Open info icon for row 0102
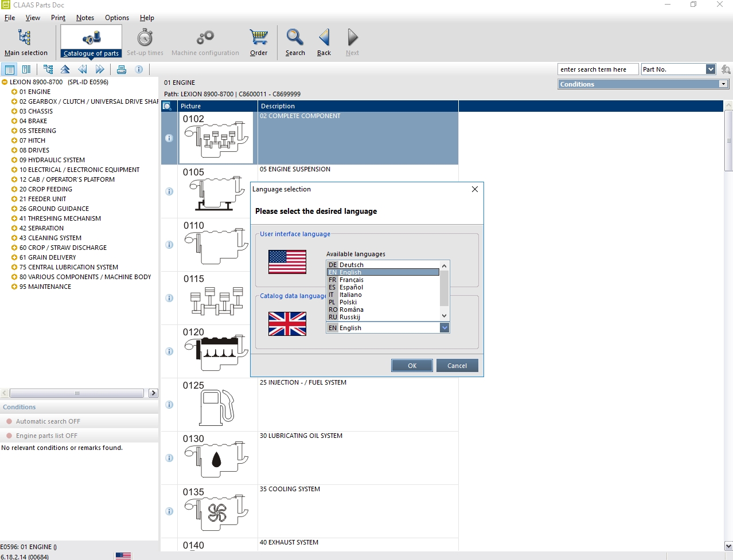733x560 pixels. (169, 138)
